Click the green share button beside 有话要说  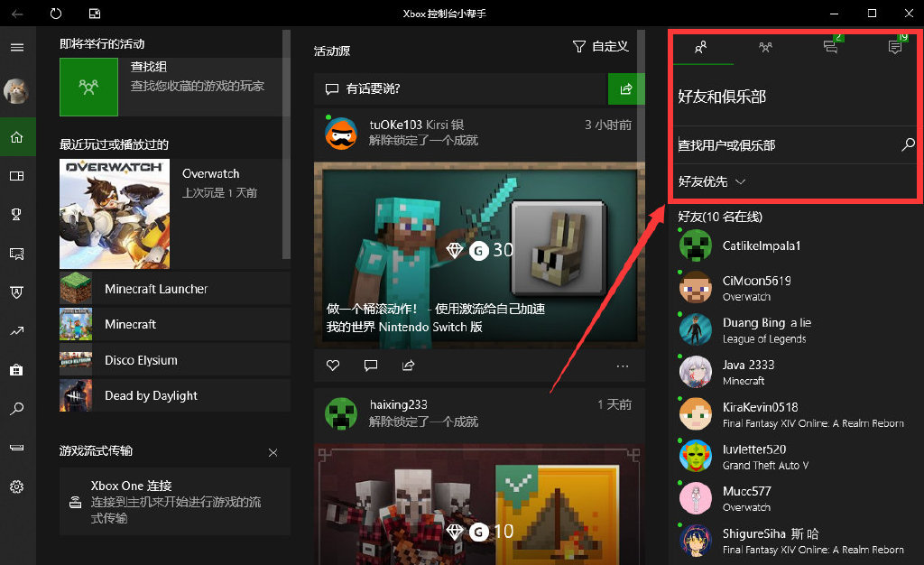[x=626, y=89]
